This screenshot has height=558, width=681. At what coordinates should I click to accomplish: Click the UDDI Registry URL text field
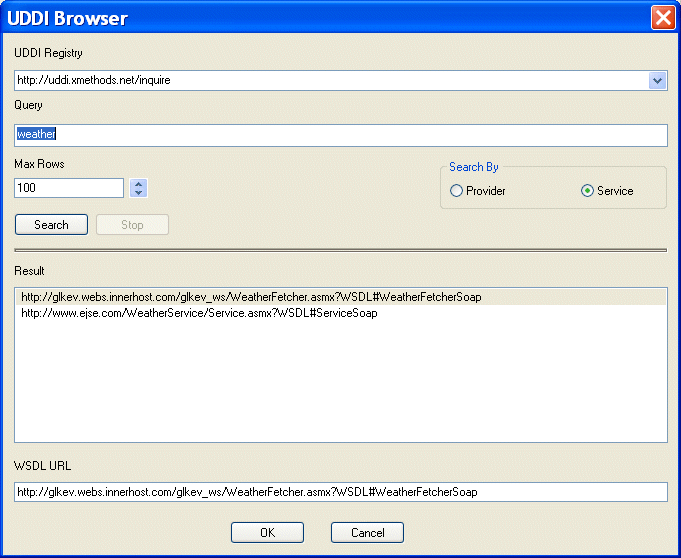[330, 80]
